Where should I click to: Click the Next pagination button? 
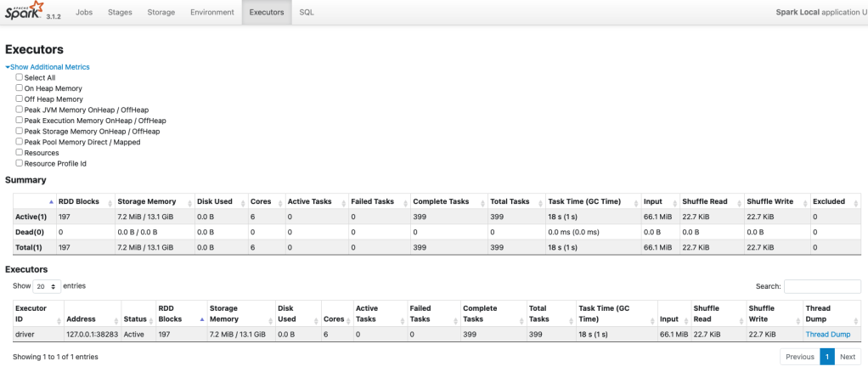click(847, 357)
